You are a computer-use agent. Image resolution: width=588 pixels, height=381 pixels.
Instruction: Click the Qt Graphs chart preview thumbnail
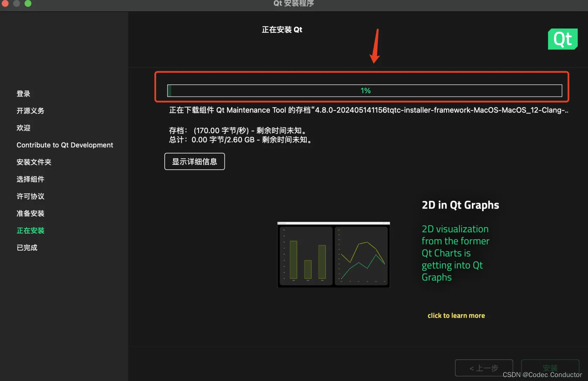tap(334, 255)
